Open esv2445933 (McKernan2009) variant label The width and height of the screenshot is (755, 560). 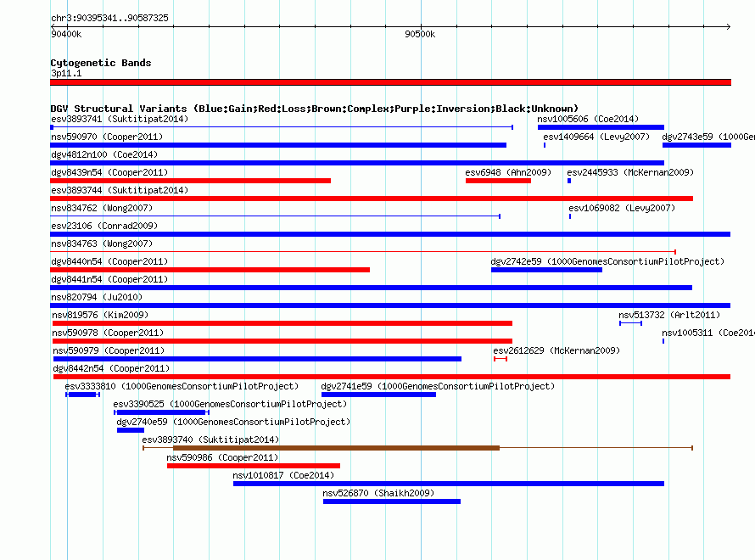pyautogui.click(x=630, y=172)
